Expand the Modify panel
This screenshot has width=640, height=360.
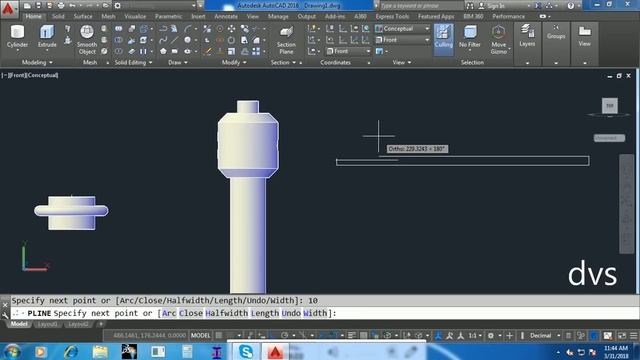(x=234, y=62)
